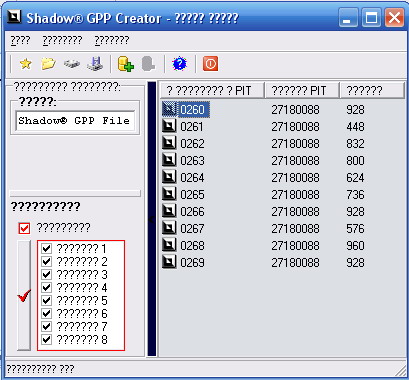This screenshot has height=380, width=409.
Task: Uncheck the checkbox for item 5
Action: click(x=47, y=300)
